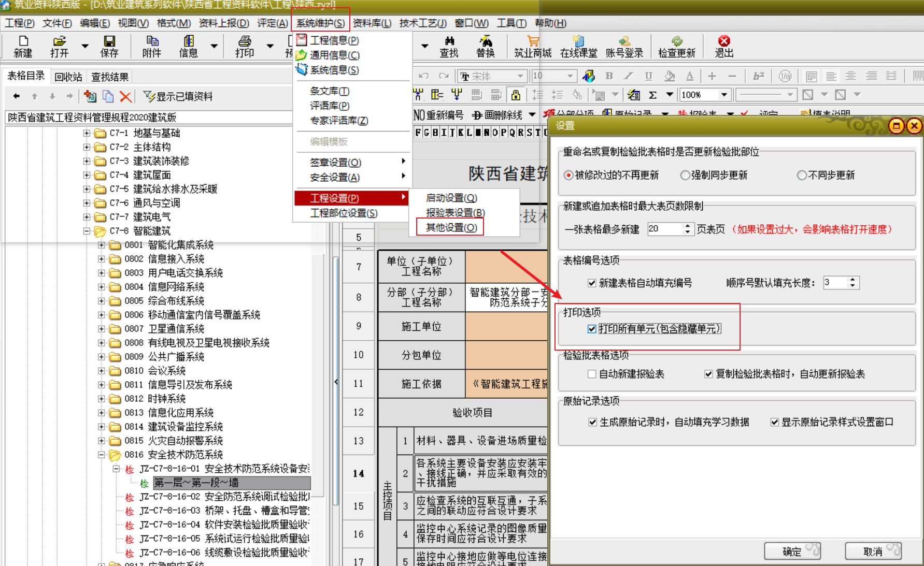
Task: Click the 保存 (Save) toolbar icon
Action: [x=109, y=46]
